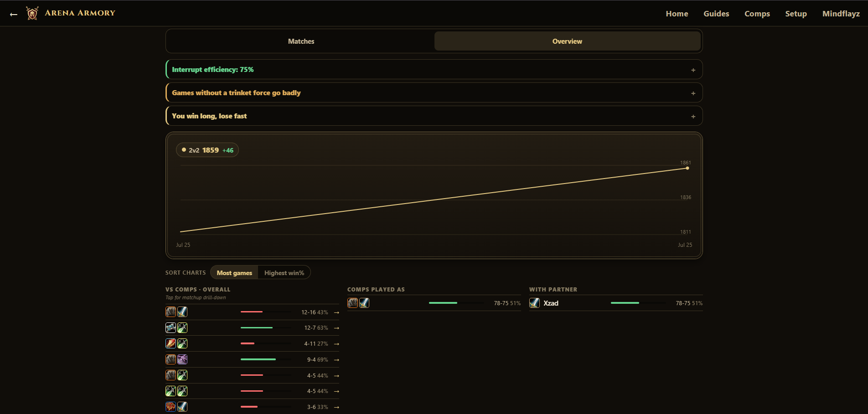Open the Comps page
The height and width of the screenshot is (414, 868).
click(757, 14)
